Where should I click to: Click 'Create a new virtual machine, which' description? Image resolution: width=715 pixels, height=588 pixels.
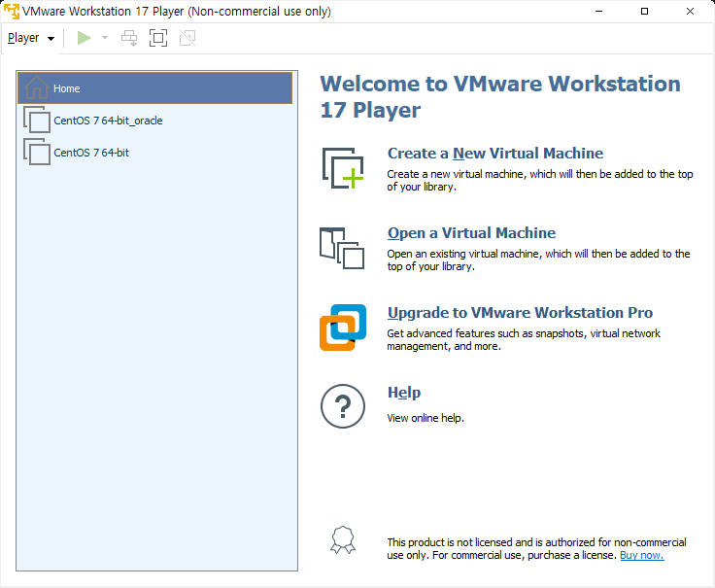(x=540, y=181)
